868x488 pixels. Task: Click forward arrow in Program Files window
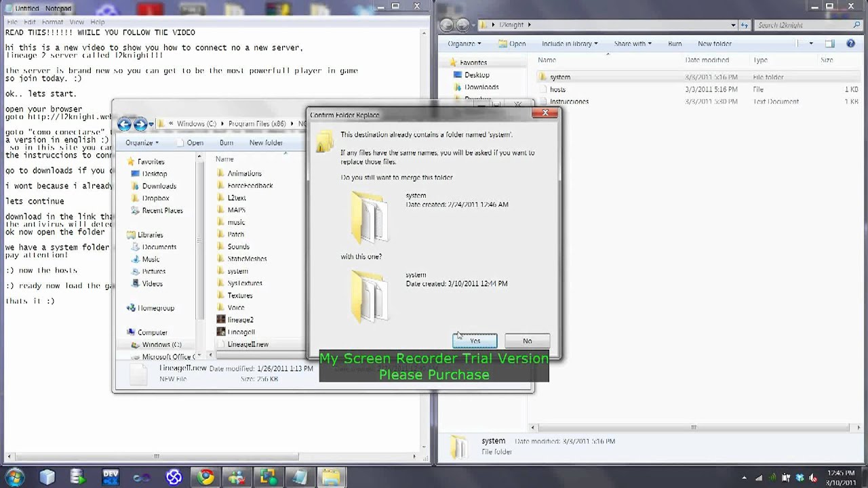tap(140, 124)
